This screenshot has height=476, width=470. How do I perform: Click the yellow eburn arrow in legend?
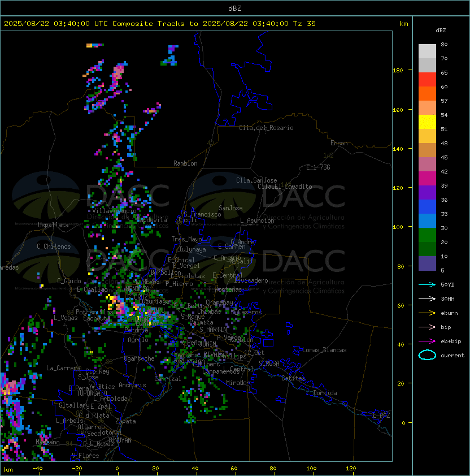coord(427,313)
